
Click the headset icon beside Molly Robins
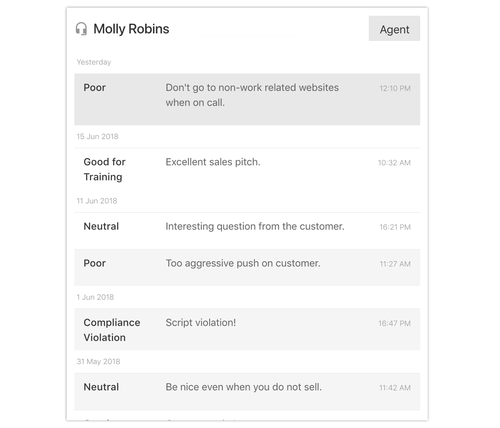(81, 29)
